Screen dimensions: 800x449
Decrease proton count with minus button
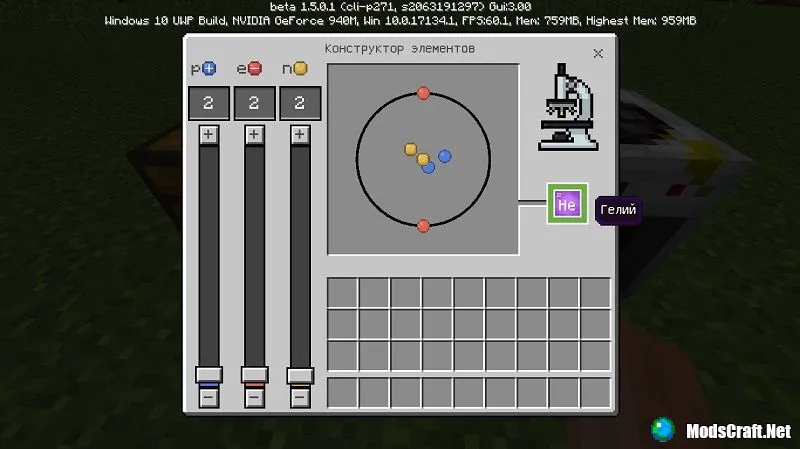tap(208, 397)
